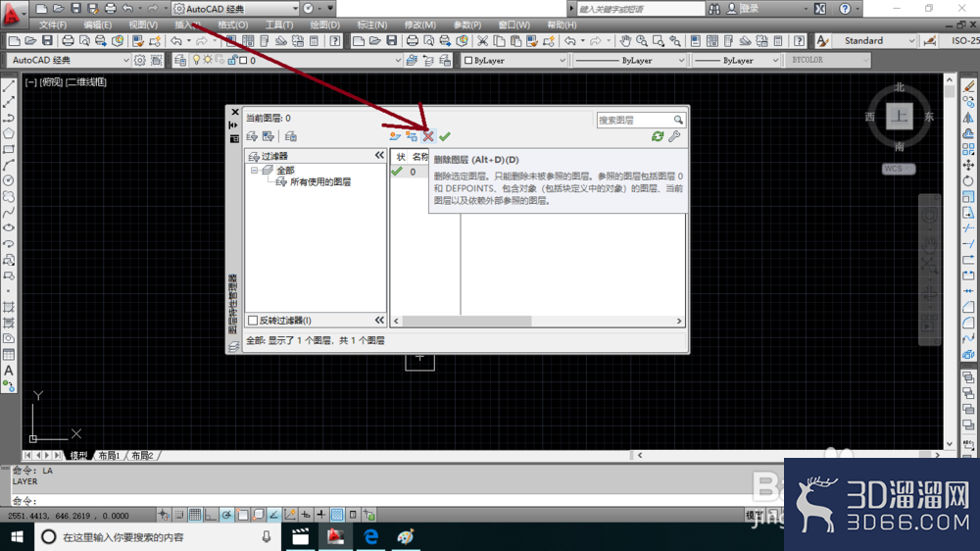
Task: Open layer settings wrench icon
Action: pos(674,136)
